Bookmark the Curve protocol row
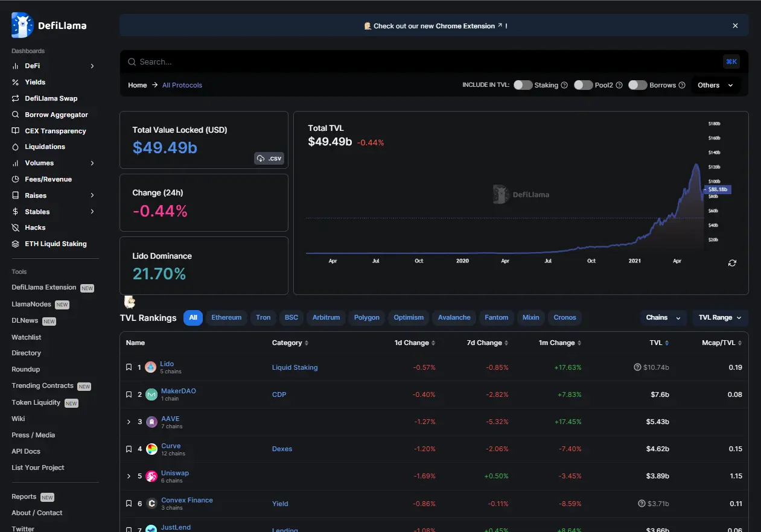 pos(129,449)
